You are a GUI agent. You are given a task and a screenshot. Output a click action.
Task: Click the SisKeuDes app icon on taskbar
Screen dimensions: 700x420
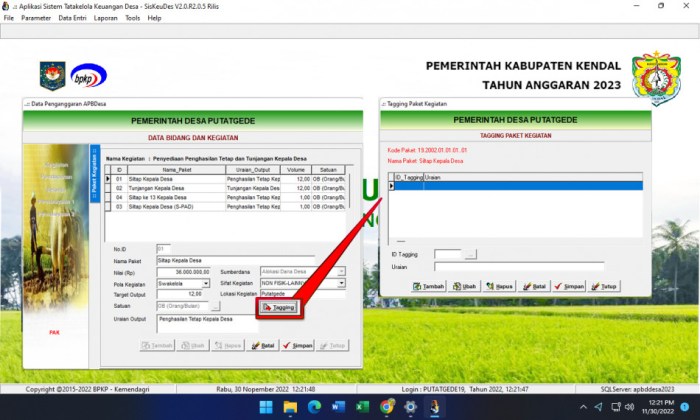tap(435, 407)
